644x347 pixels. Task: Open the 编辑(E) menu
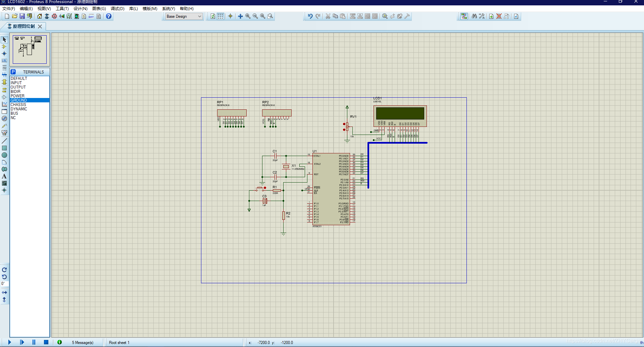click(x=26, y=9)
